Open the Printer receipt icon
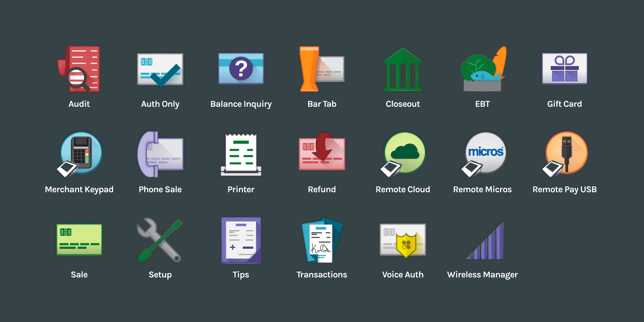Image resolution: width=644 pixels, height=322 pixels. coord(241,154)
